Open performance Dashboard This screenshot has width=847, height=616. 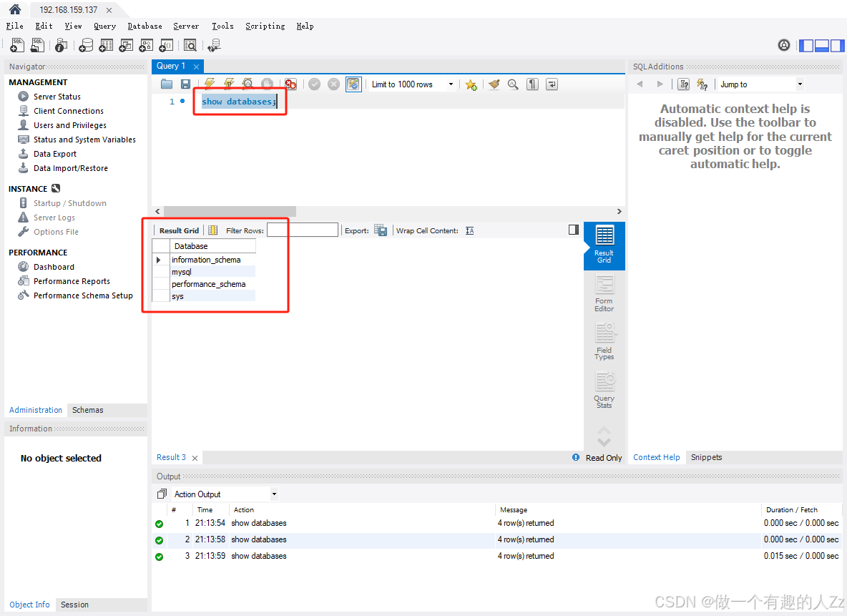[54, 267]
